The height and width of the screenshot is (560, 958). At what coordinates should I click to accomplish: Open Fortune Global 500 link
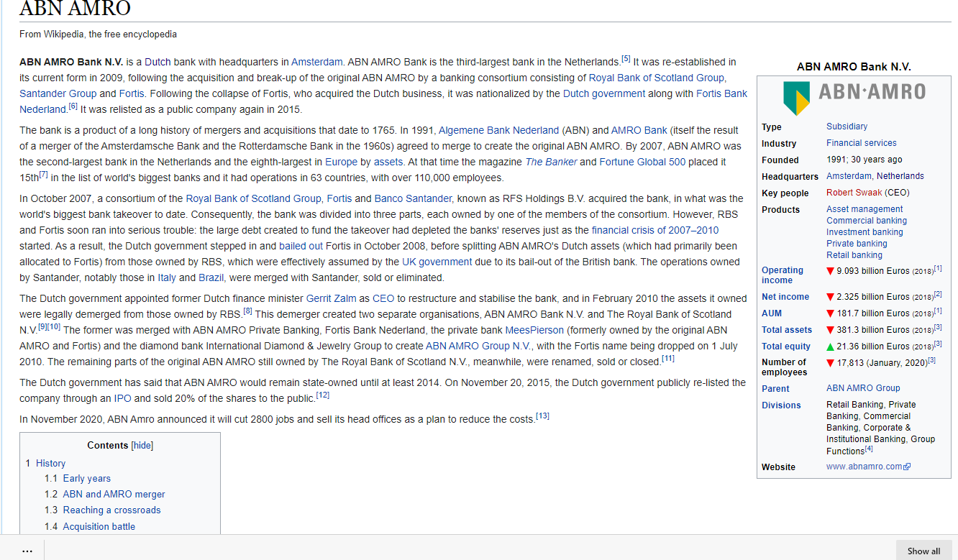(642, 162)
